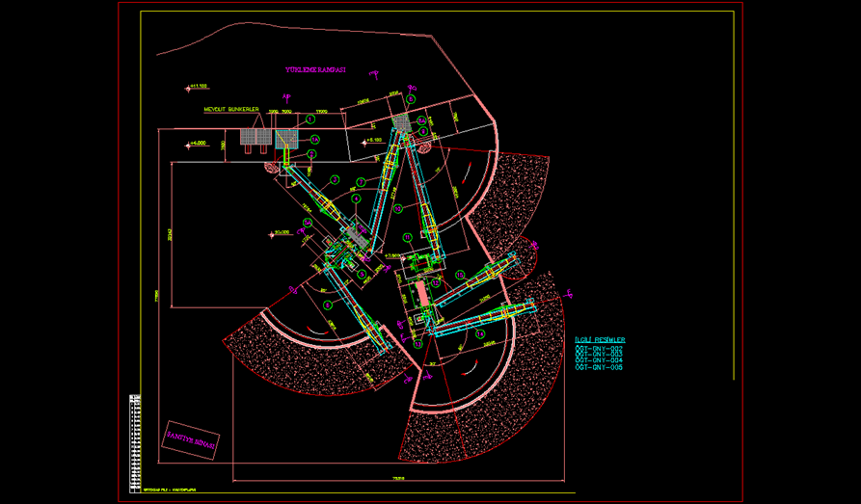Click the ŞANTİYE BİNASI building box

tap(192, 439)
